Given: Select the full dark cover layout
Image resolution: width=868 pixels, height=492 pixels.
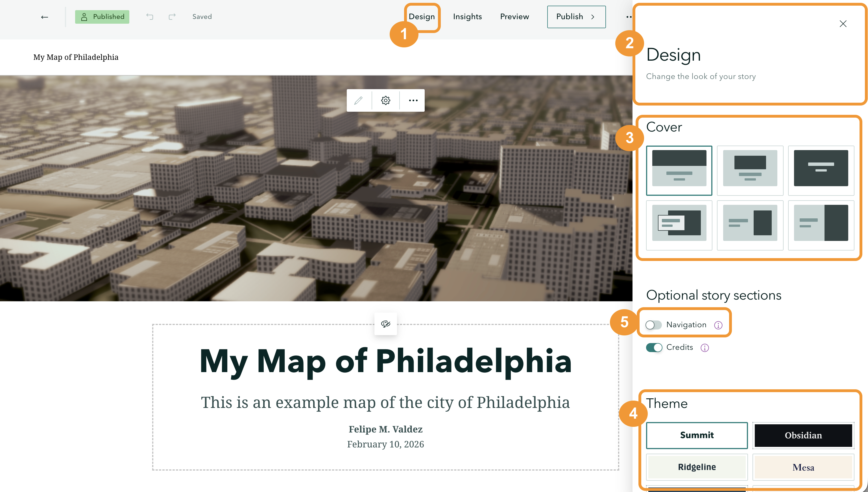Looking at the screenshot, I should click(x=821, y=170).
